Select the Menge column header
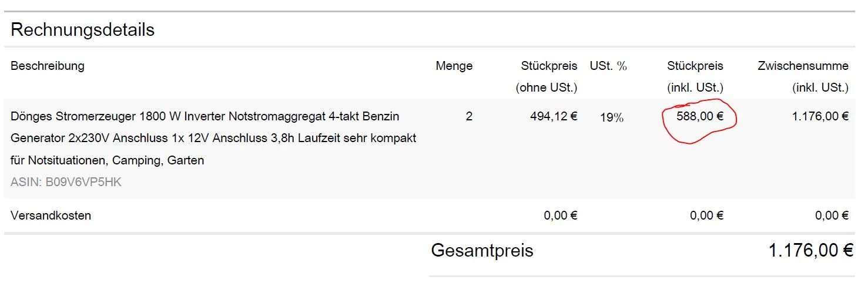Viewport: 868px width, 283px height. [x=454, y=66]
